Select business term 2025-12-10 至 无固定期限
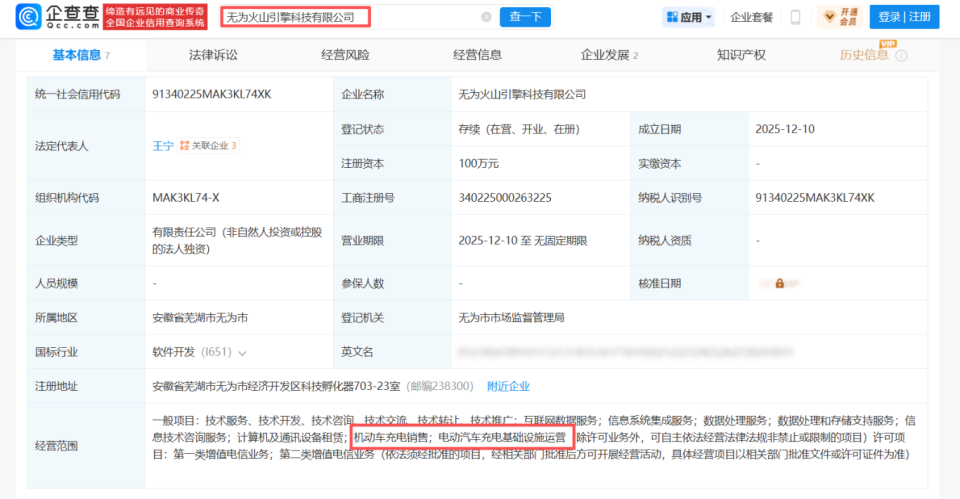 [523, 241]
